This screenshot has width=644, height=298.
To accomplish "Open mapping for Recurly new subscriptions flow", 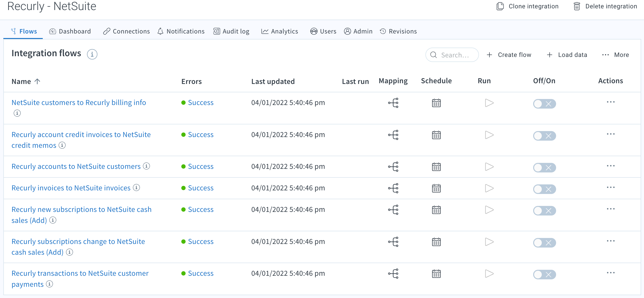I will coord(393,210).
